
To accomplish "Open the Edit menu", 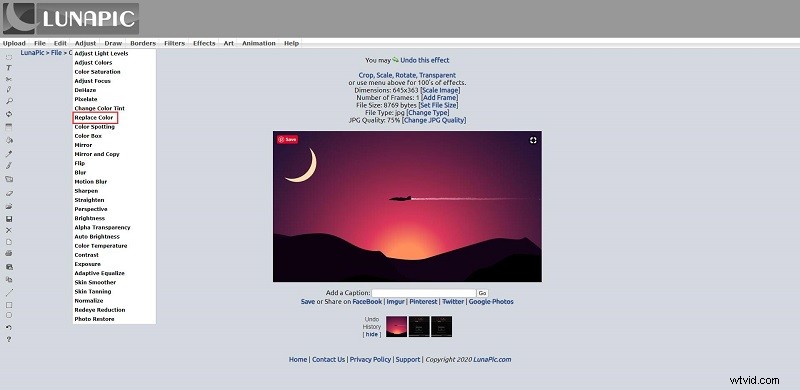I will pyautogui.click(x=60, y=43).
